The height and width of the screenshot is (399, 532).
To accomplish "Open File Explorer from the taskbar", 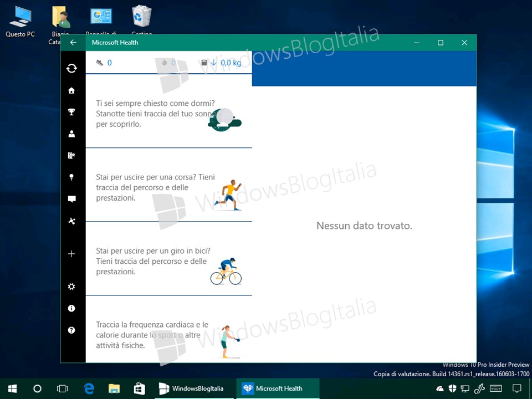I will point(114,388).
